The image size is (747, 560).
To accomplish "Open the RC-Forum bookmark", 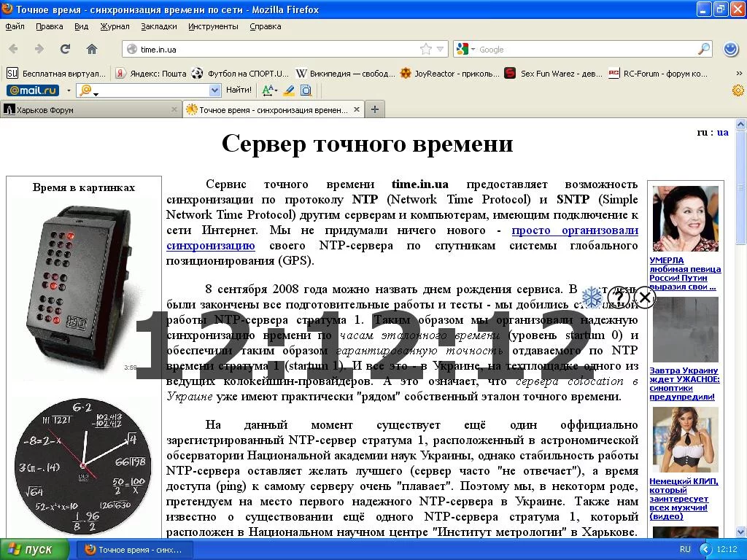I will click(x=659, y=74).
